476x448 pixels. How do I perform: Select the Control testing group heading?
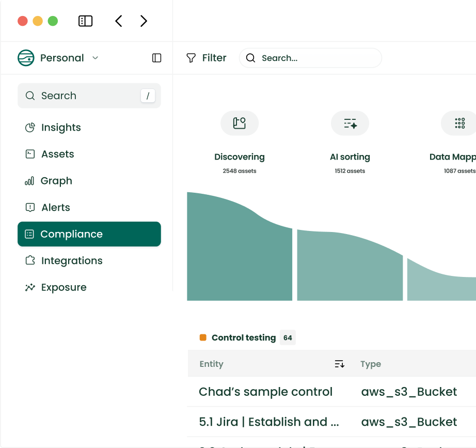(x=244, y=337)
